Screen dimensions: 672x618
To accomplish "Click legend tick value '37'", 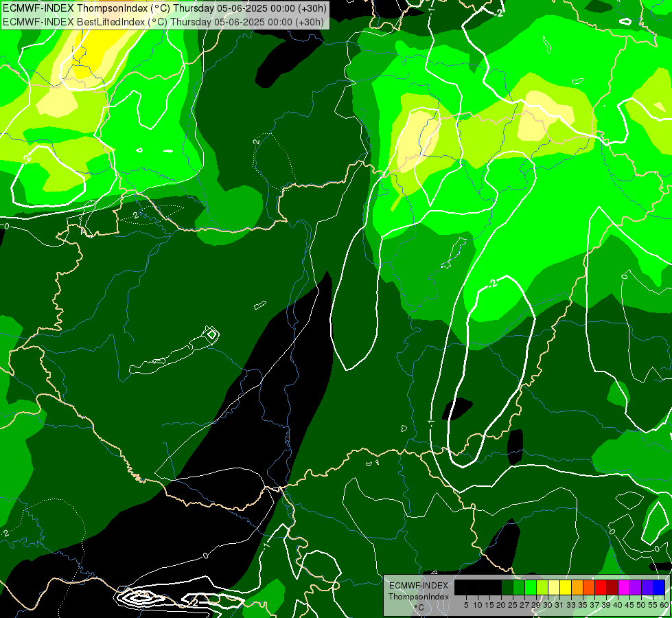I will click(x=595, y=605).
